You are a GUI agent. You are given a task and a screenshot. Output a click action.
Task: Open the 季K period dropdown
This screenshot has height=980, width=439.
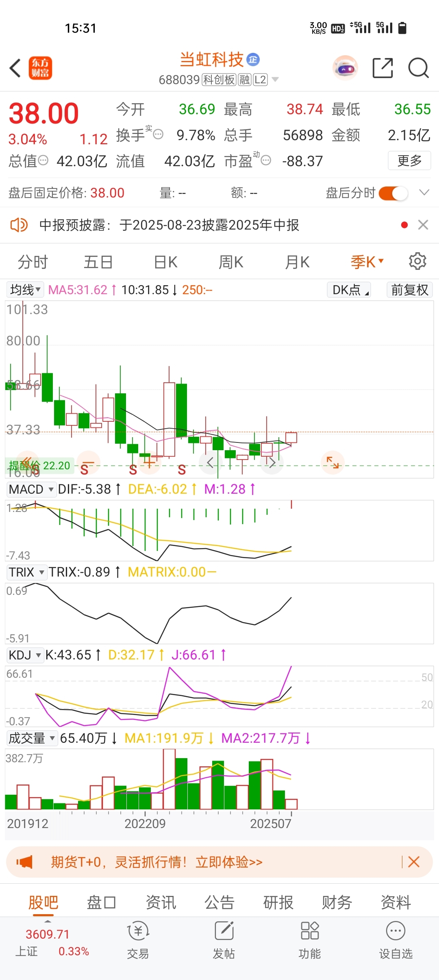367,262
